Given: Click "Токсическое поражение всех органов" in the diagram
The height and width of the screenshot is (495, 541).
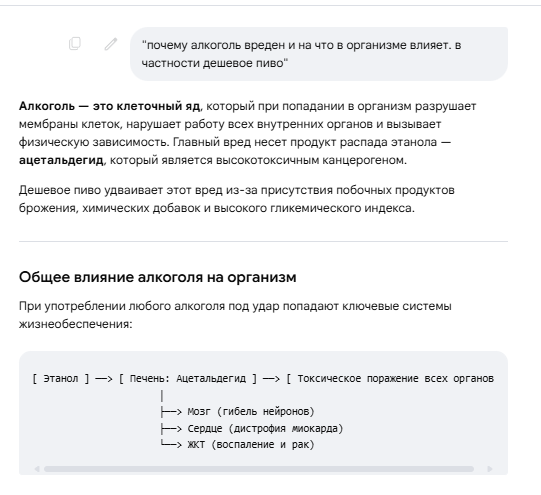Looking at the screenshot, I should [x=395, y=379].
